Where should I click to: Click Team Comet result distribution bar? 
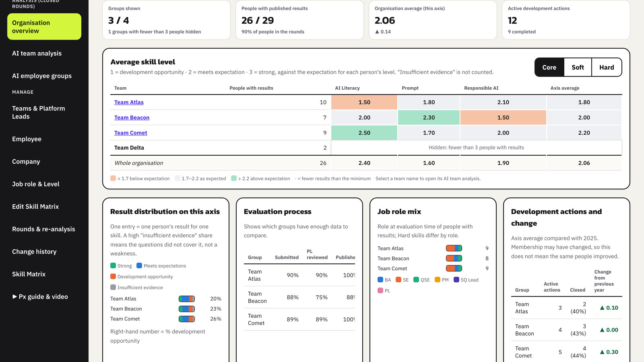click(187, 319)
